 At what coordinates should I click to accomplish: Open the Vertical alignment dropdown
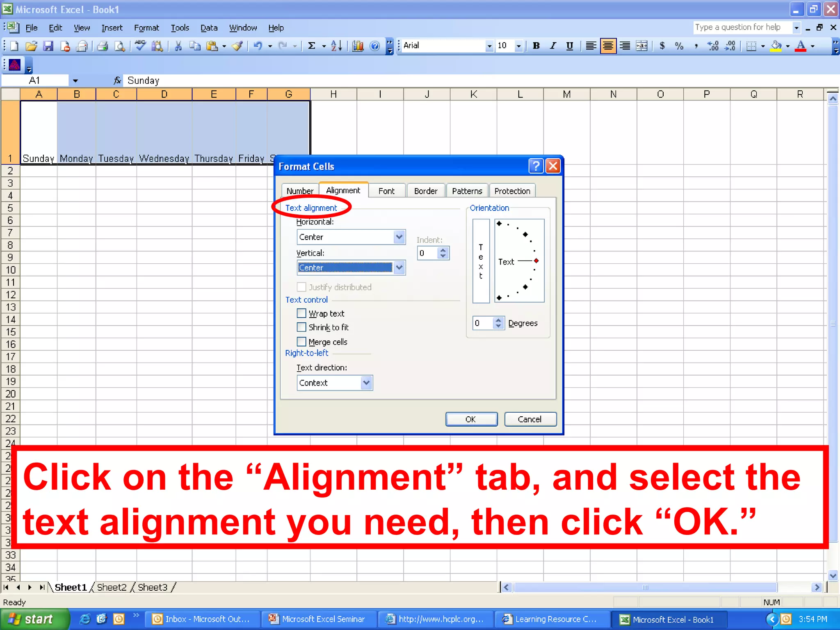(x=399, y=267)
